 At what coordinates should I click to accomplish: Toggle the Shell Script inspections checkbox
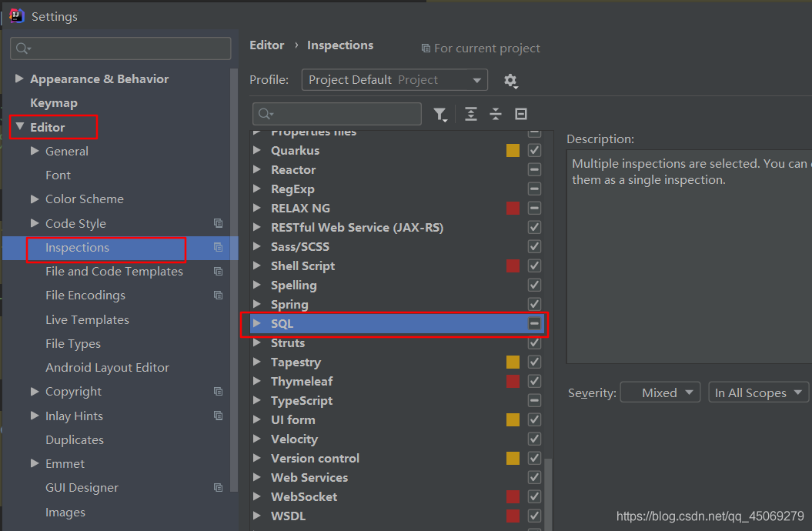[534, 266]
